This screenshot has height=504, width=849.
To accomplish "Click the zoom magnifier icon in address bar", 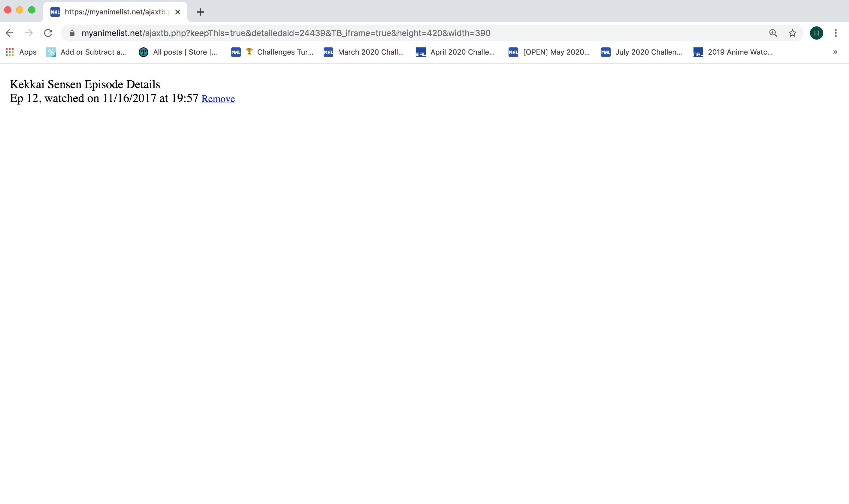I will pos(773,33).
